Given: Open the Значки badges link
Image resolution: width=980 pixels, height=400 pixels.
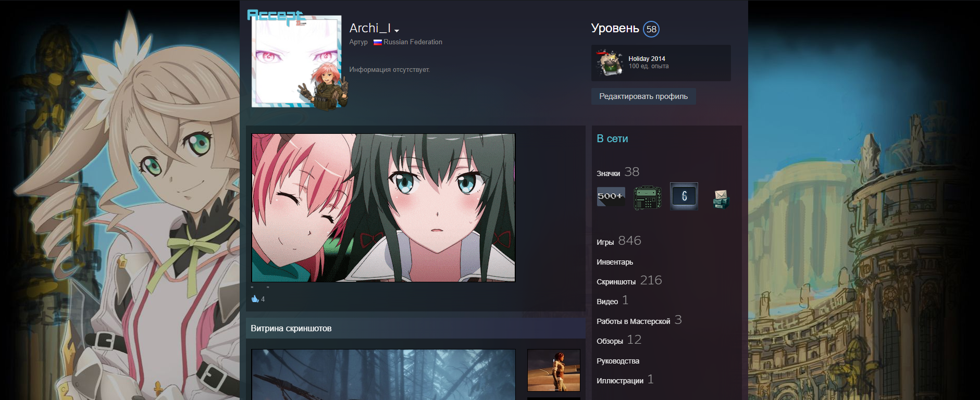Looking at the screenshot, I should coord(618,172).
